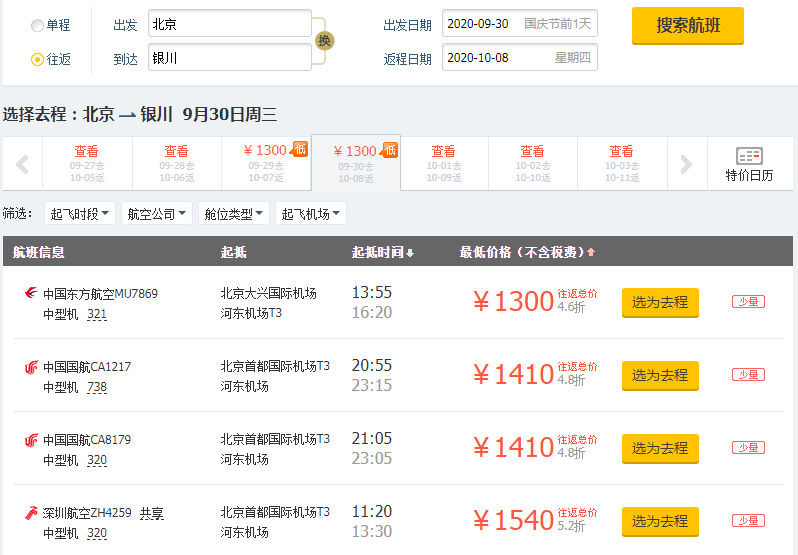The height and width of the screenshot is (555, 798).
Task: Select the 09-29 date tab priced ¥1300
Action: click(266, 163)
